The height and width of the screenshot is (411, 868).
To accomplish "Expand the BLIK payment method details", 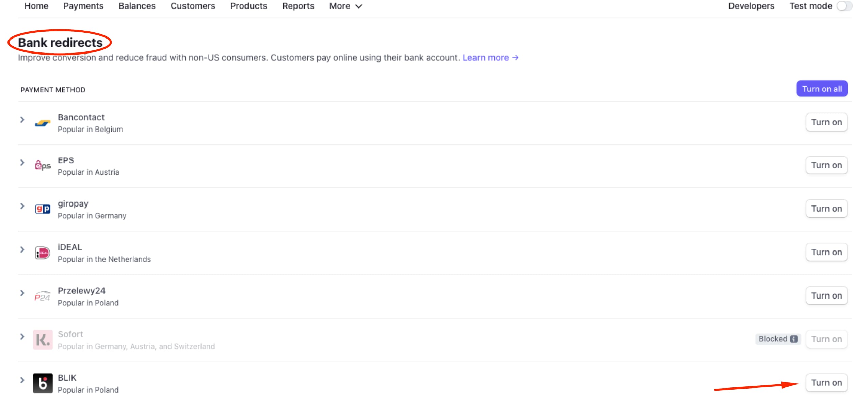I will (x=22, y=380).
